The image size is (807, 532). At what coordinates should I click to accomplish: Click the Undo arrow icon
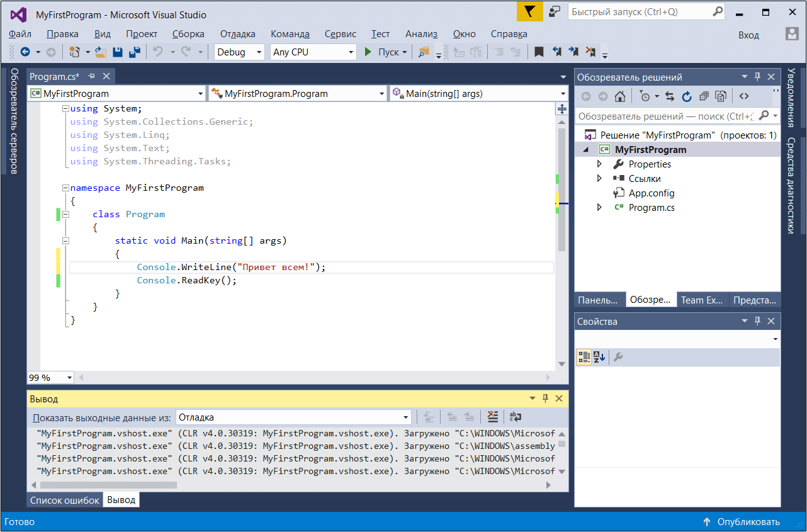[x=158, y=52]
